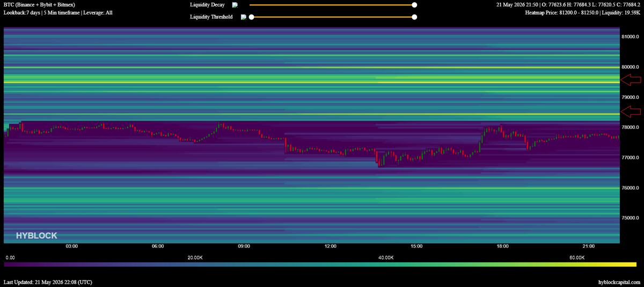Click the 15:00 time axis label
644x287 pixels.
[x=416, y=246]
